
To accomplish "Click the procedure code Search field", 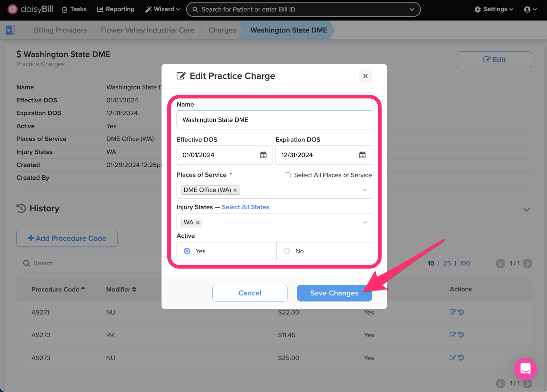I will 90,263.
